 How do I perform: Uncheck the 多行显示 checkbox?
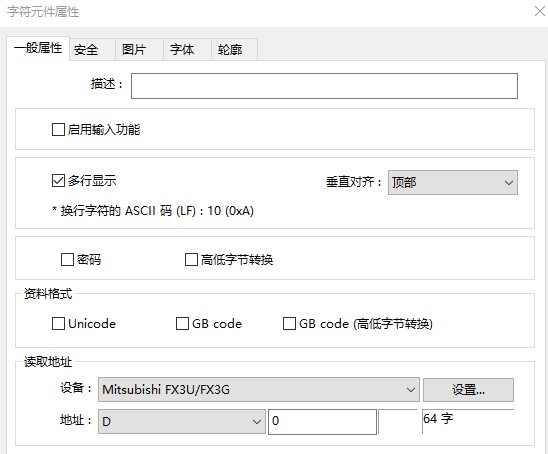(58, 181)
